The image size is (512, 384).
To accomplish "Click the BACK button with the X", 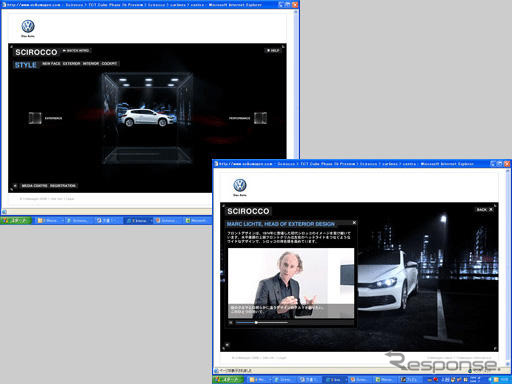I will click(x=484, y=210).
